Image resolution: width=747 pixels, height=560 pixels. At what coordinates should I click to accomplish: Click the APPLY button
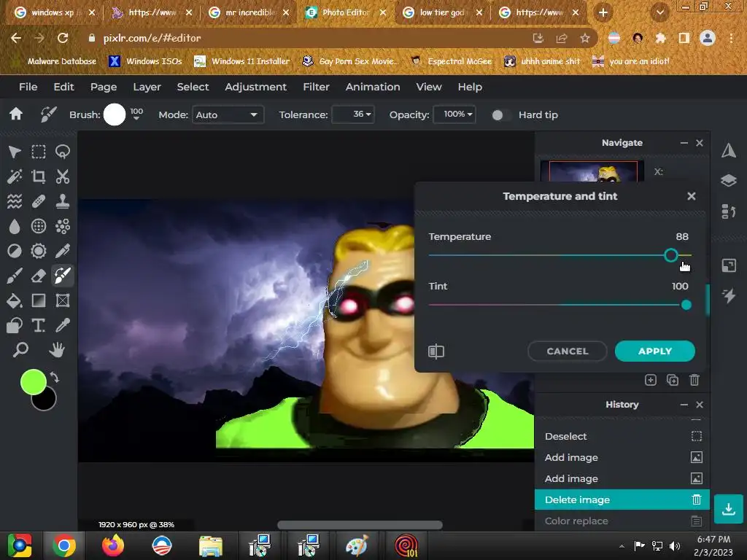[x=655, y=351]
